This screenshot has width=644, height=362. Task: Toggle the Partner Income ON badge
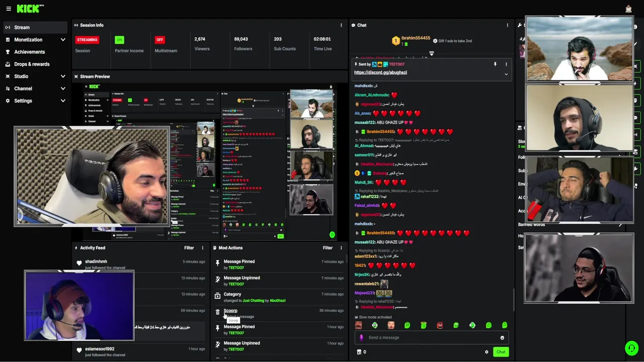(119, 40)
